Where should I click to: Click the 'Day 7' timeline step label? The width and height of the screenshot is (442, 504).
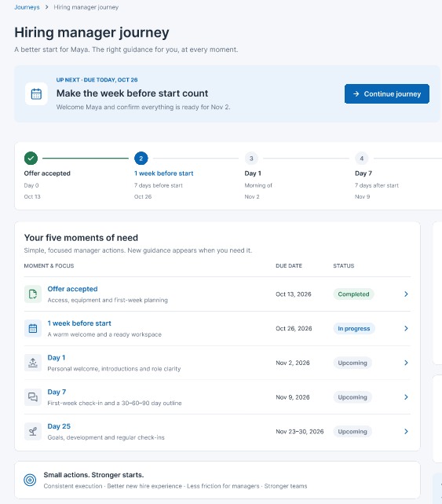(x=363, y=173)
